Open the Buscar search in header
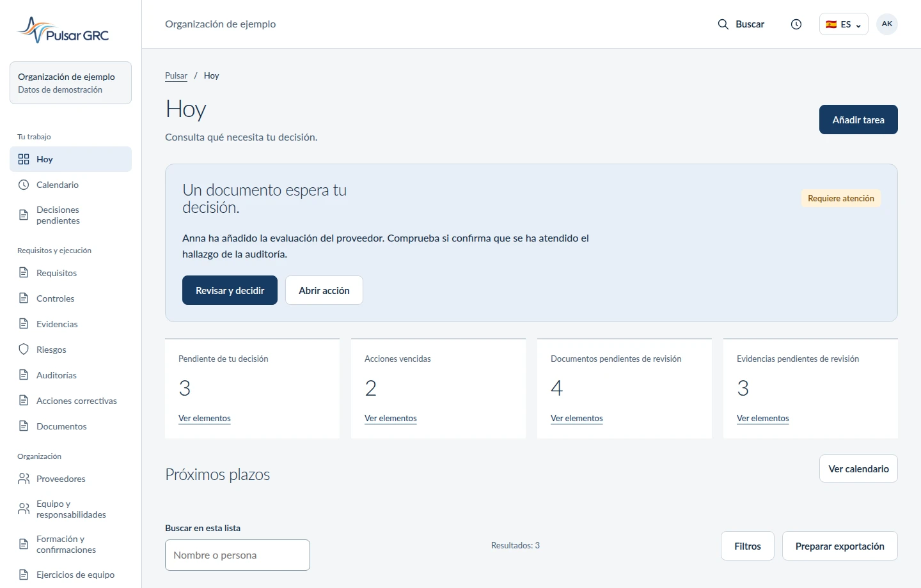921x588 pixels. point(741,24)
